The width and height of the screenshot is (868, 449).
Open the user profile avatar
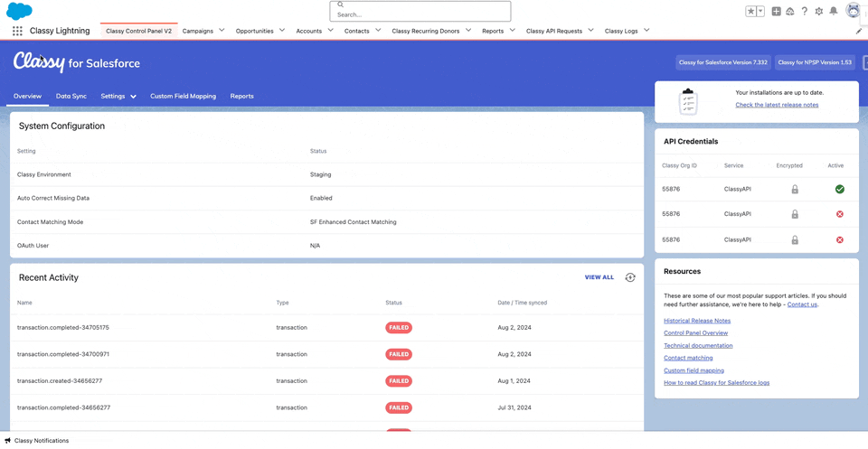853,11
